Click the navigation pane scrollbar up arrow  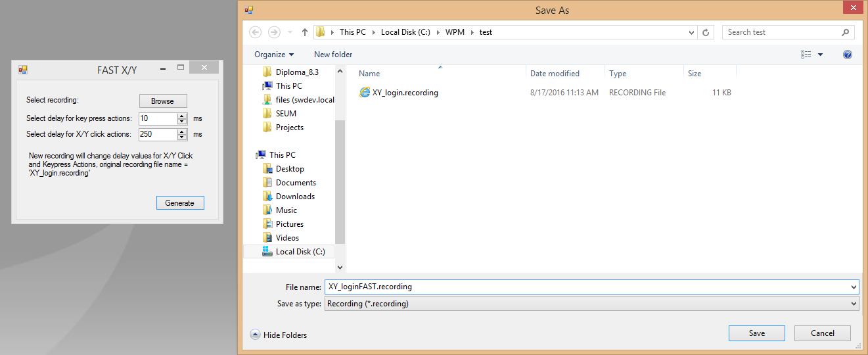point(340,71)
